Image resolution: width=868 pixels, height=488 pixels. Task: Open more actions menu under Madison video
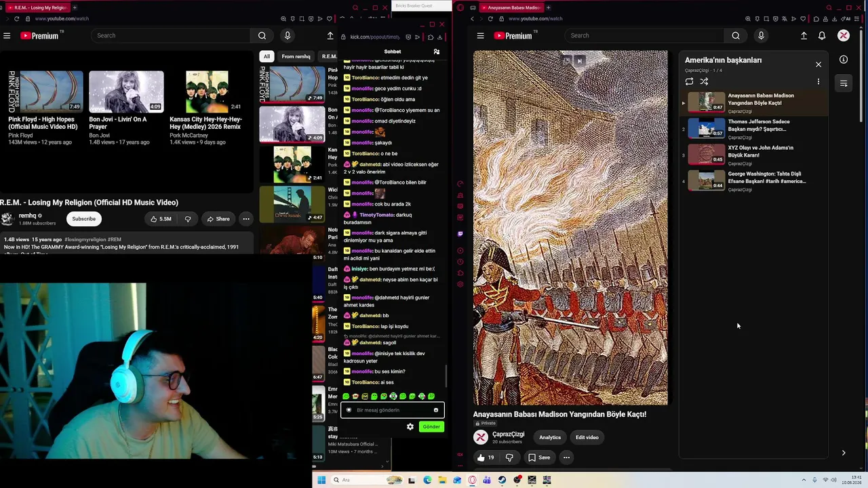566,457
